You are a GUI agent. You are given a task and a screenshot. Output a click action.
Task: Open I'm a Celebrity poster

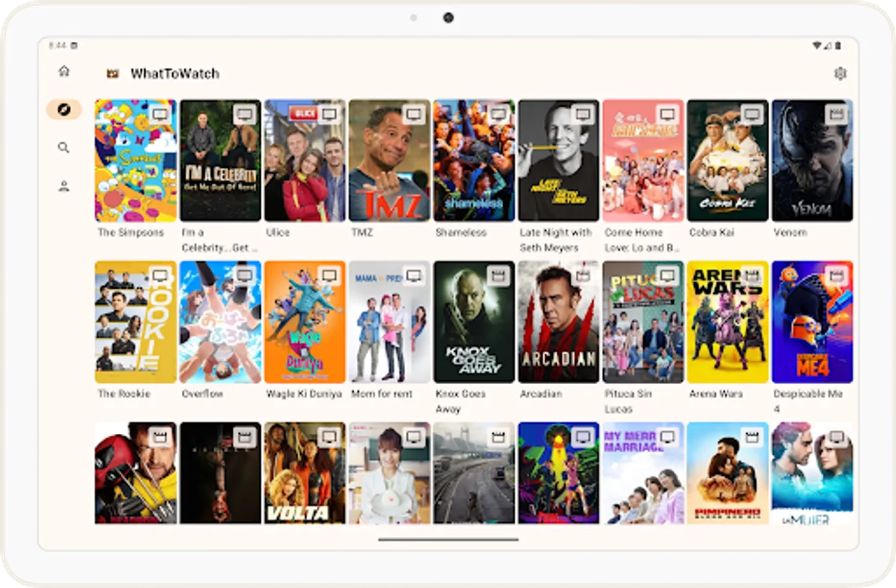220,161
